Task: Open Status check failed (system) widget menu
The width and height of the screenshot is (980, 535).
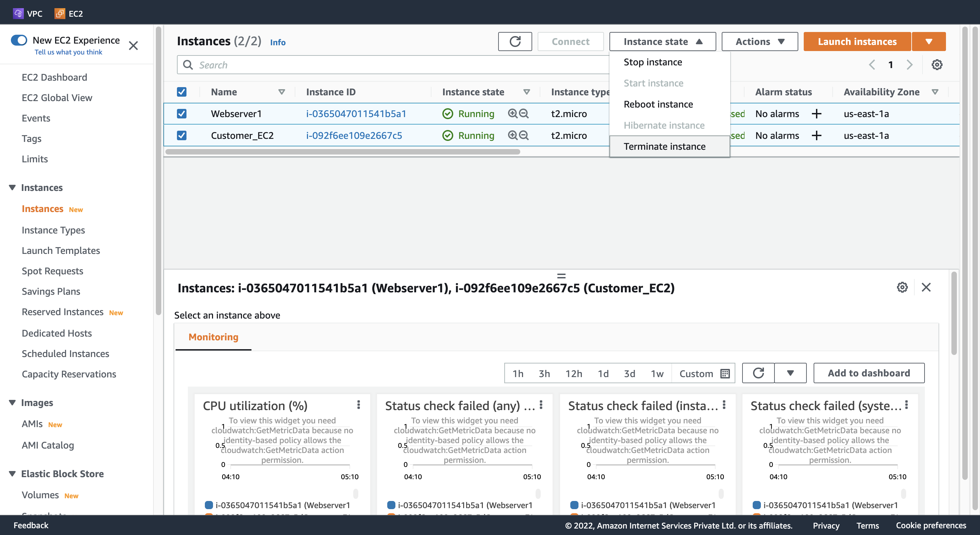Action: [x=906, y=405]
